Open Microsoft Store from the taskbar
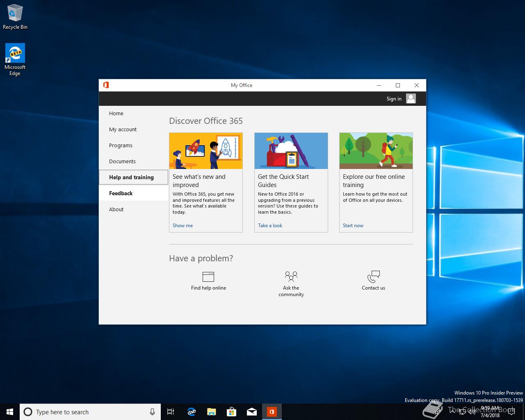 click(231, 412)
